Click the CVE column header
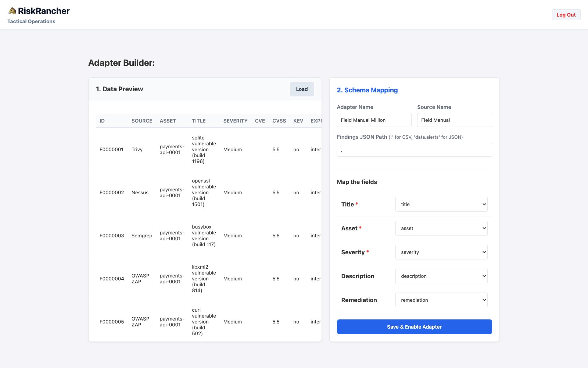The image size is (588, 368). click(x=260, y=121)
